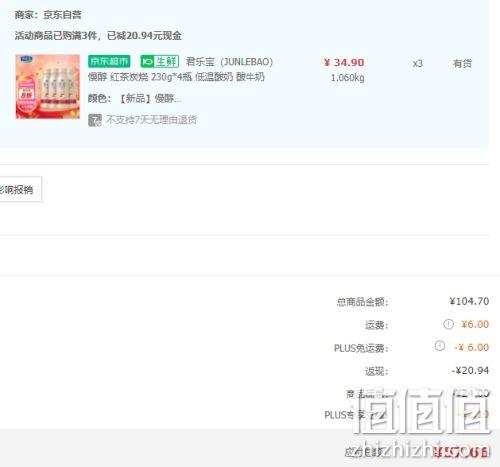
Task: Click the promotion text 已减20.94元现金
Action: (x=144, y=35)
